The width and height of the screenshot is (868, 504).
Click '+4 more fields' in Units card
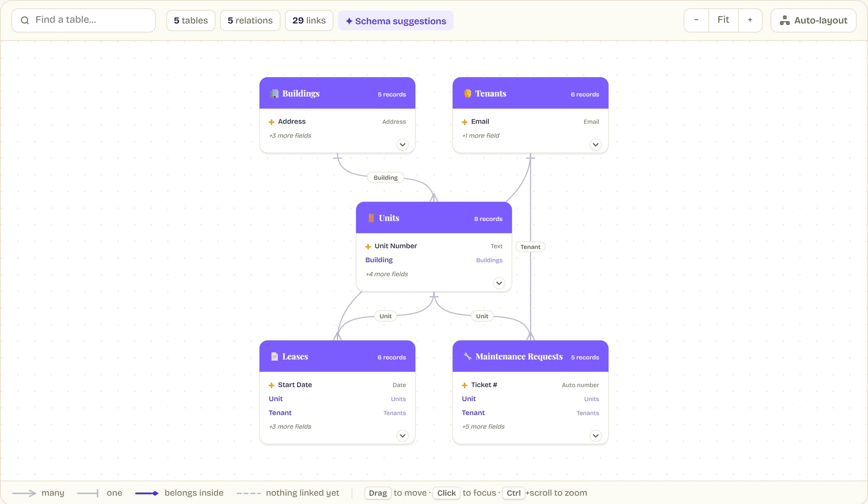click(387, 274)
